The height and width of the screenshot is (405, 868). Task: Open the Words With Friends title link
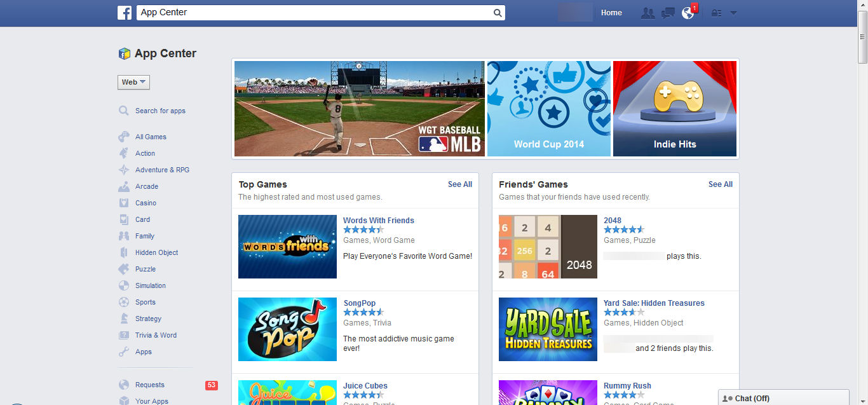click(x=379, y=221)
